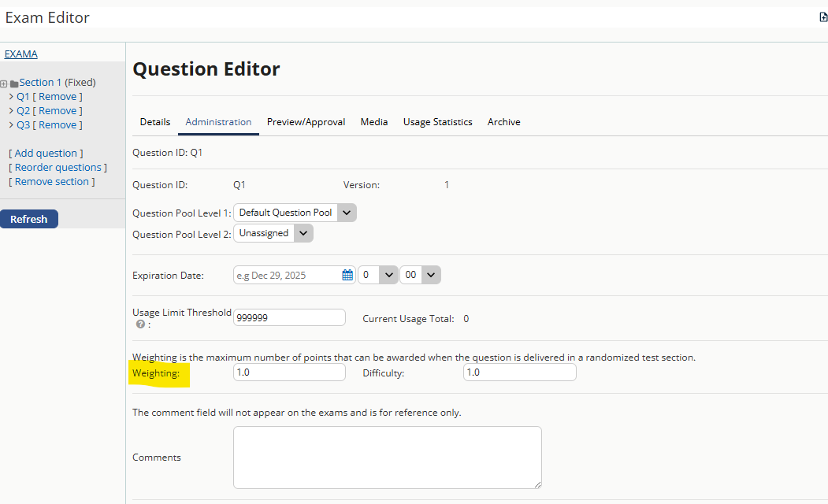The image size is (828, 504).
Task: Click the Weighting input field
Action: [x=289, y=372]
